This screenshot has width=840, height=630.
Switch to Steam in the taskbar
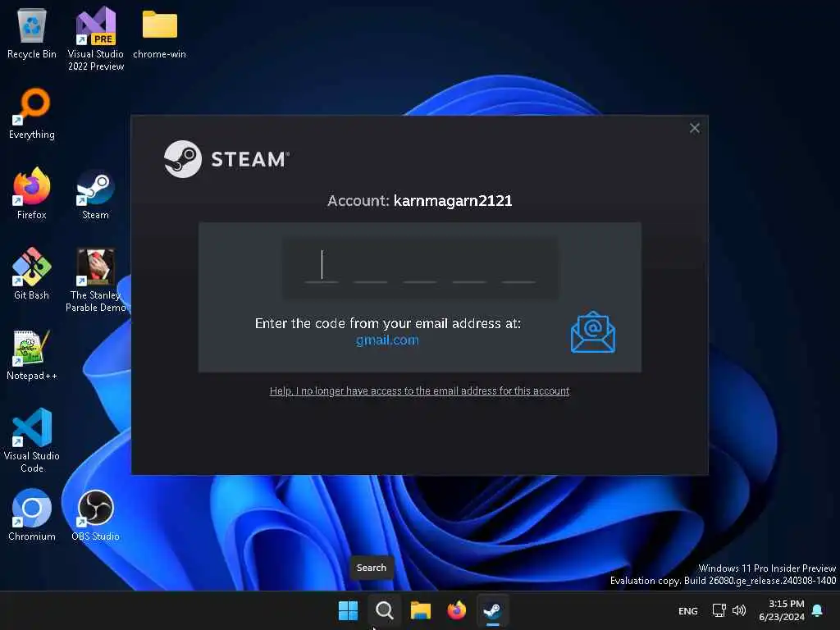pyautogui.click(x=492, y=610)
